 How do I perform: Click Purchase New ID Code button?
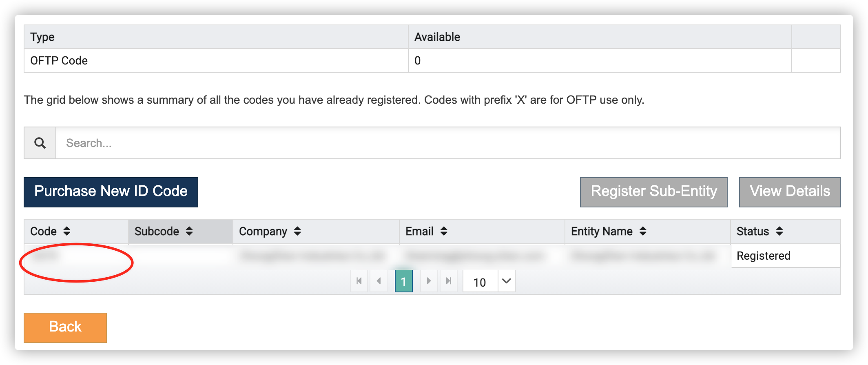click(111, 192)
